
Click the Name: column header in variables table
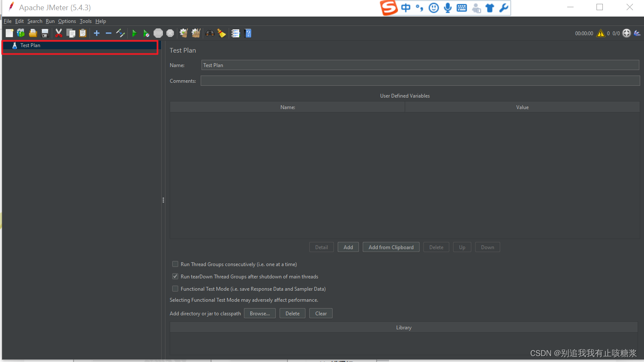(x=288, y=107)
